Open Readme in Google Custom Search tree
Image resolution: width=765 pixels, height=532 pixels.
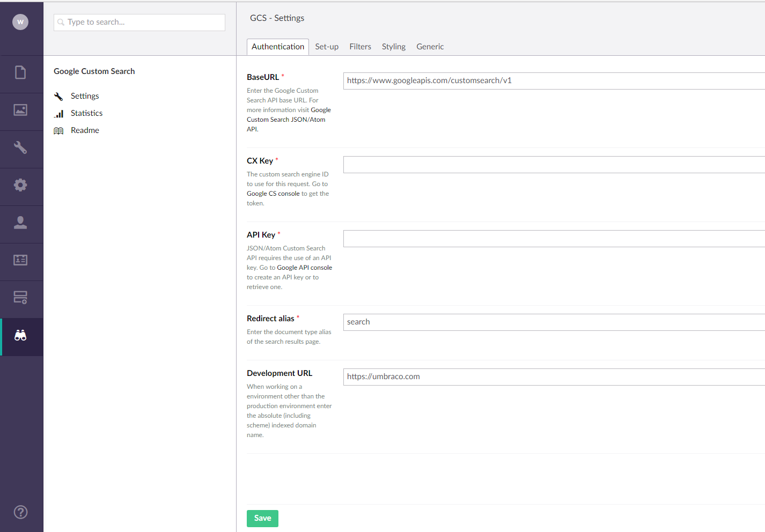tap(85, 130)
